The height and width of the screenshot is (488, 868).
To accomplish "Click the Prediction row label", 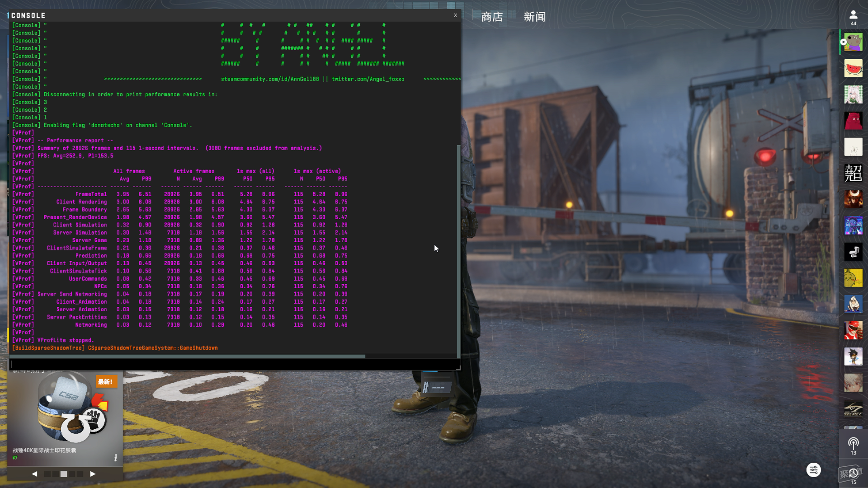I will (x=91, y=256).
